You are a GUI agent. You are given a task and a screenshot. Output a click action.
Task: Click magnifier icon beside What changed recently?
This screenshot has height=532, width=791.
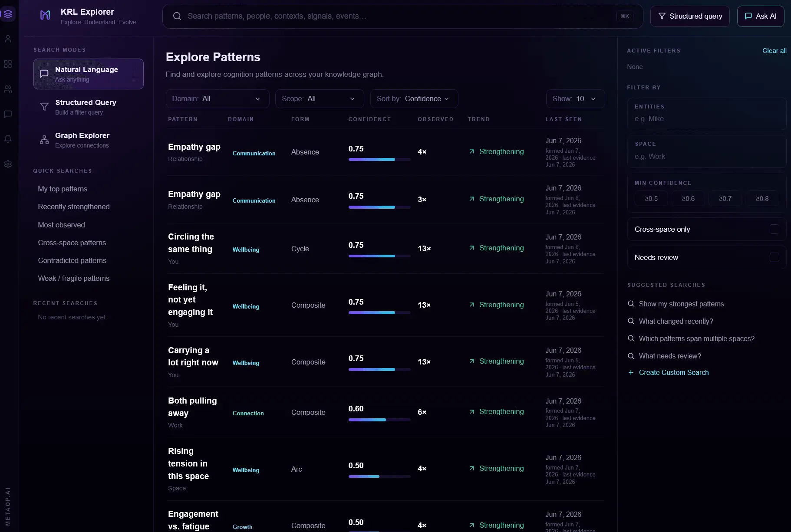tap(631, 321)
